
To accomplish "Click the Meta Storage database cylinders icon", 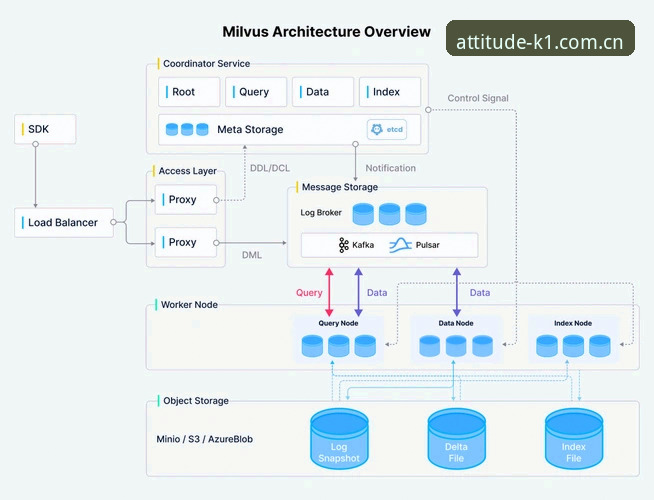I will (x=187, y=129).
